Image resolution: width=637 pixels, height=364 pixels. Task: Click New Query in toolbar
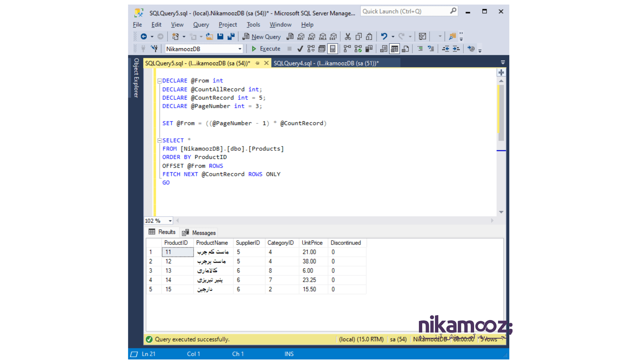click(x=262, y=37)
